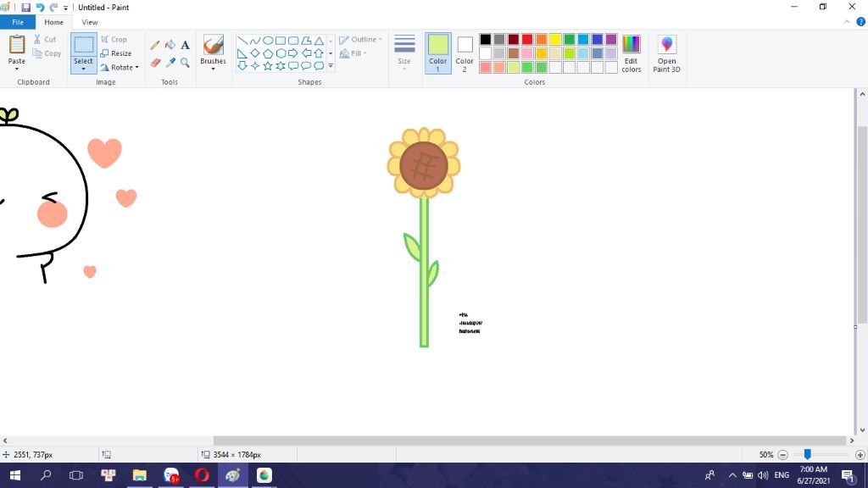
Task: Activate the Color 2 box
Action: click(x=465, y=53)
